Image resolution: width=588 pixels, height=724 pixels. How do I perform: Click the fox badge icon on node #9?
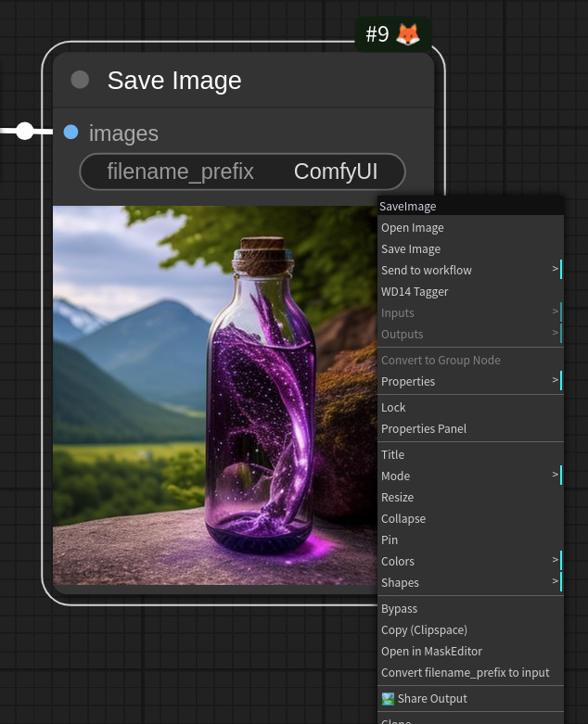click(x=408, y=34)
